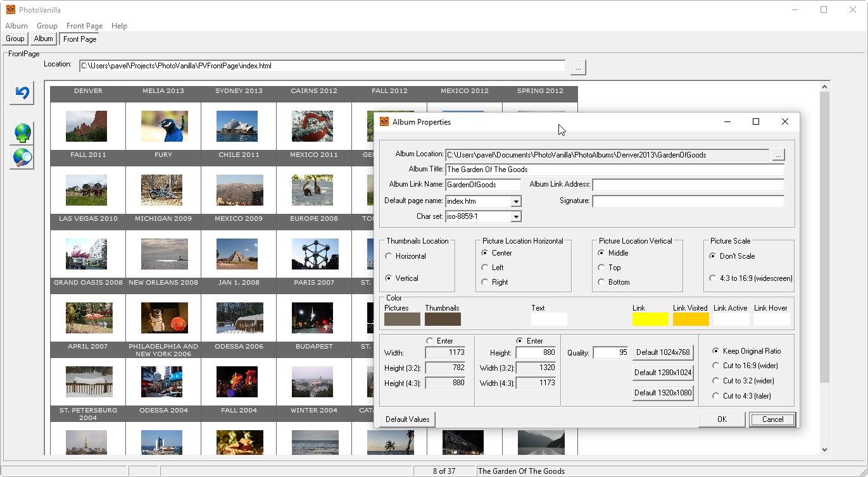Screen dimensions: 868x477
Task: Click the blue undo arrow icon
Action: [x=22, y=93]
